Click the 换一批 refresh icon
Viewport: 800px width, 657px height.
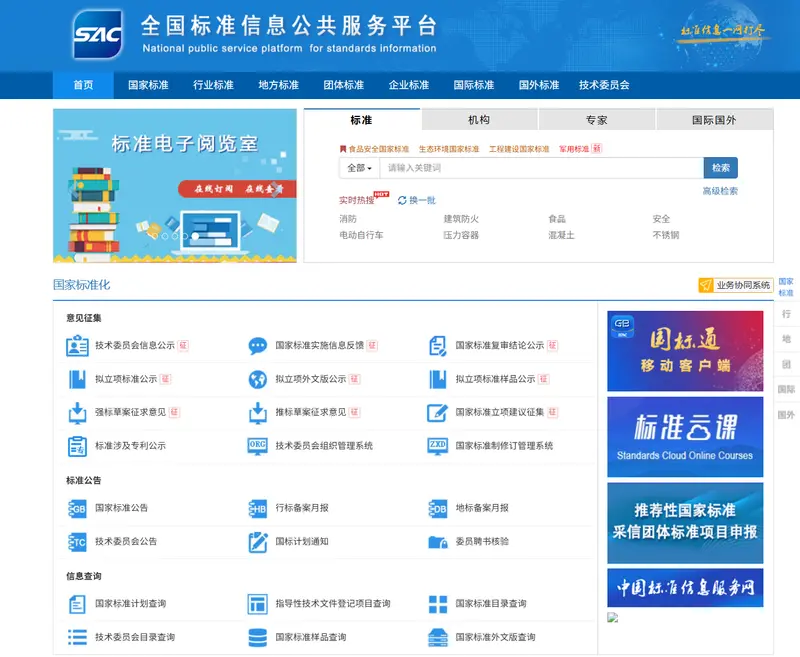[x=402, y=200]
